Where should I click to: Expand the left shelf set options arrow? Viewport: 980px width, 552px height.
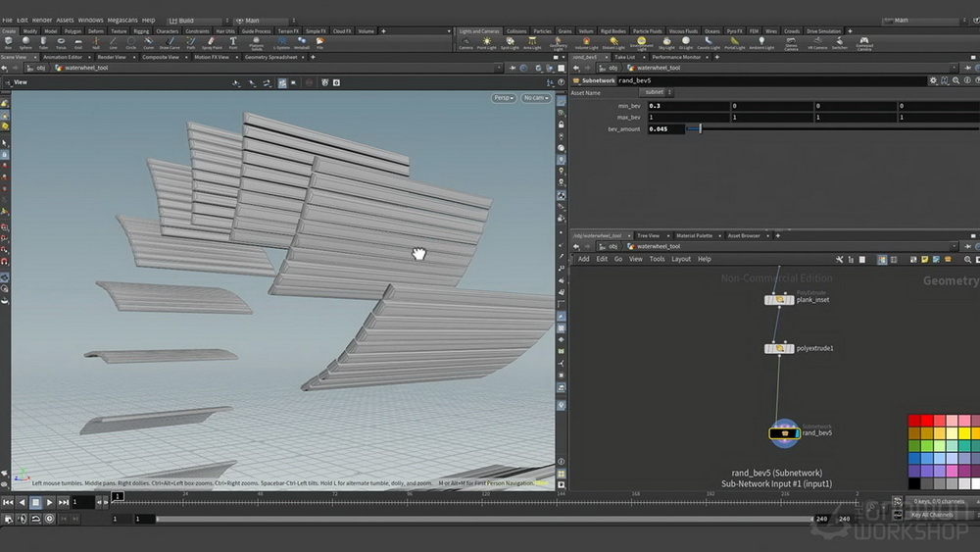[x=449, y=31]
